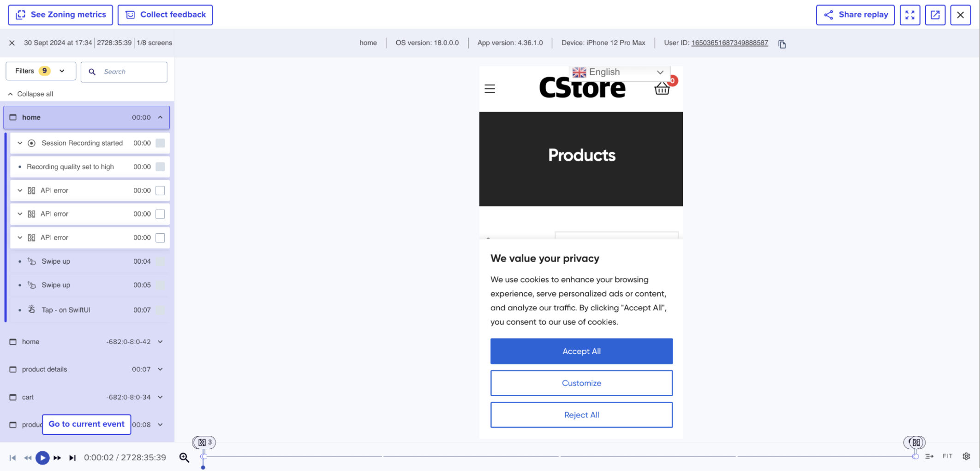Image resolution: width=980 pixels, height=471 pixels.
Task: Expand the product details screen section
Action: pyautogui.click(x=160, y=369)
